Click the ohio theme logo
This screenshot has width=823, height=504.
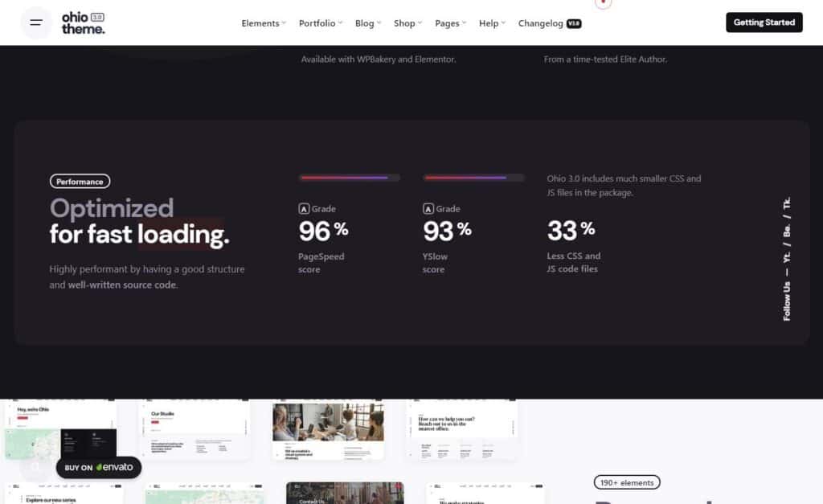tap(83, 23)
